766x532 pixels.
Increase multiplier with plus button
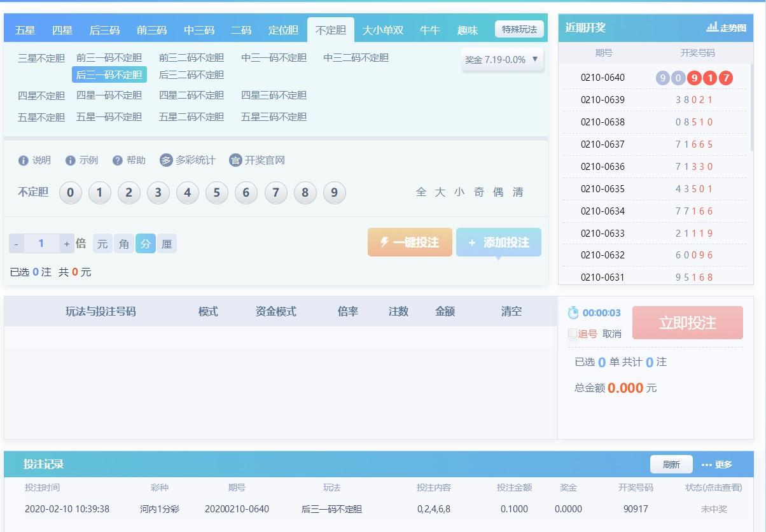pos(67,244)
